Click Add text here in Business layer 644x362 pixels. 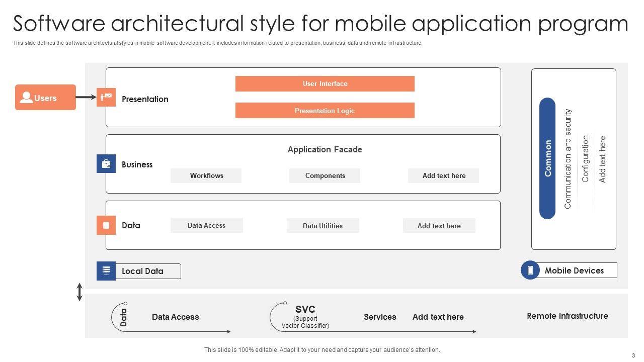444,175
